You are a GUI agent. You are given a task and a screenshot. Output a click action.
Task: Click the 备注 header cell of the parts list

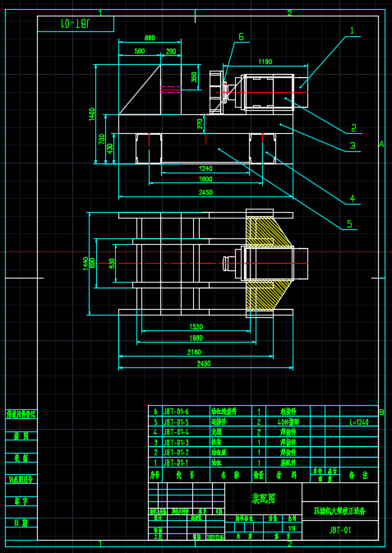[358, 475]
